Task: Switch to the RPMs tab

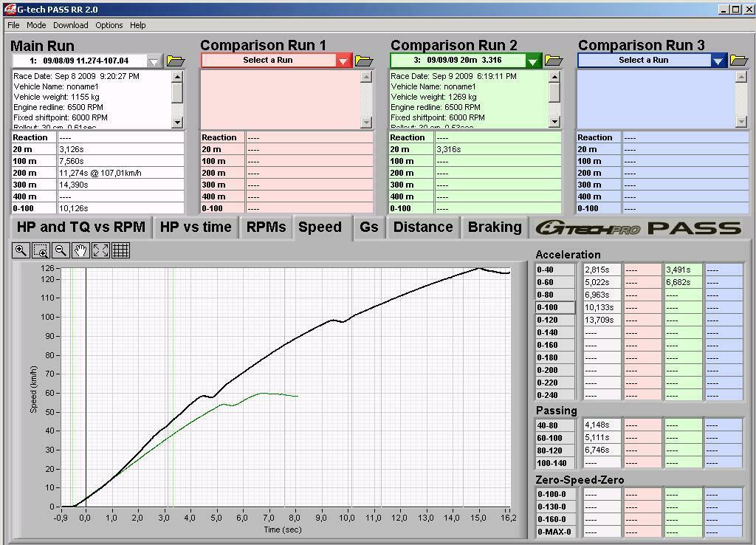Action: pos(266,227)
